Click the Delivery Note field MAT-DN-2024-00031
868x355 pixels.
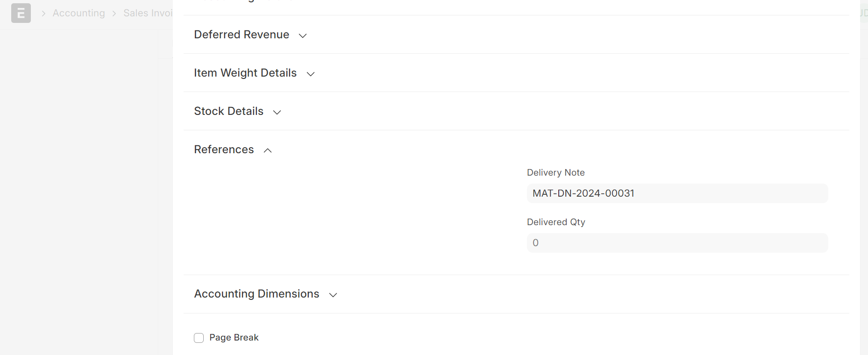[x=677, y=193]
